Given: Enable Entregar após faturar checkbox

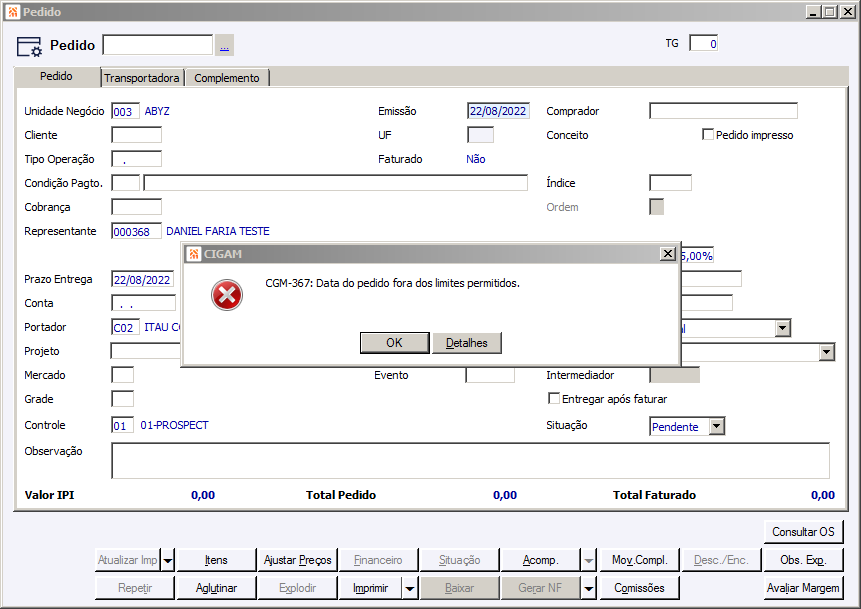Looking at the screenshot, I should click(554, 398).
